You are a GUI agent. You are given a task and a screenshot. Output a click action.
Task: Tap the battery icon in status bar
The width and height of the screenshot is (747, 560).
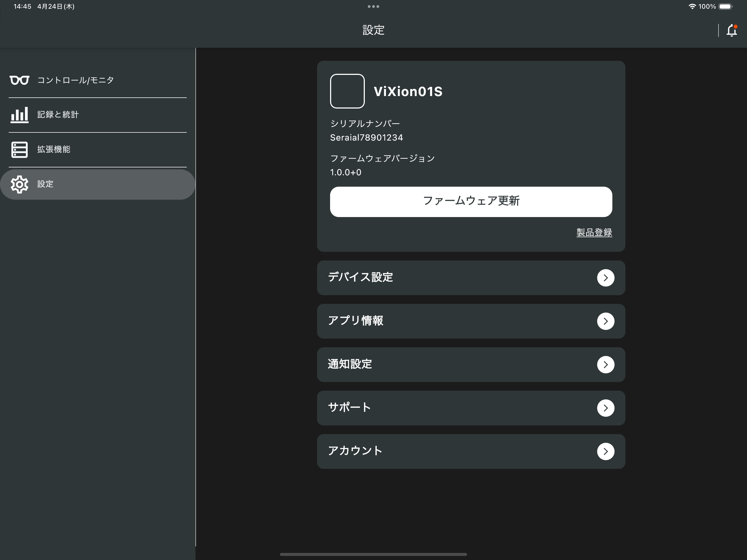(725, 7)
